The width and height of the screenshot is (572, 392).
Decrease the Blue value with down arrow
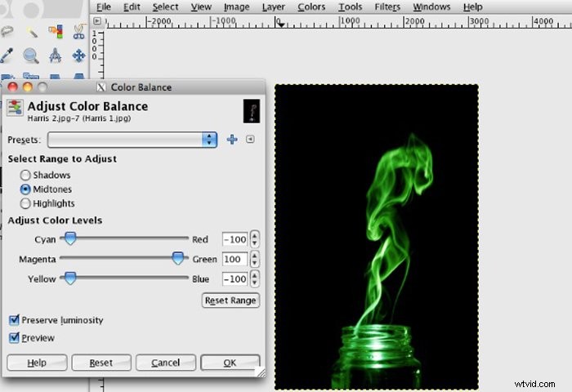coord(255,283)
